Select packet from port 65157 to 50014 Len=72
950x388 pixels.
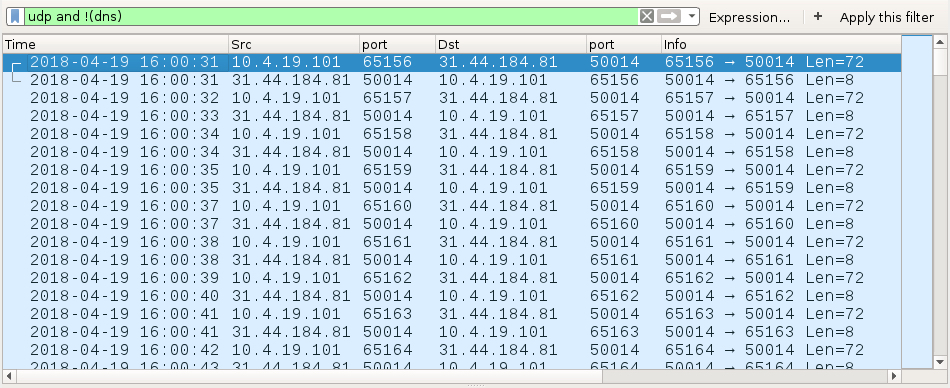451,98
